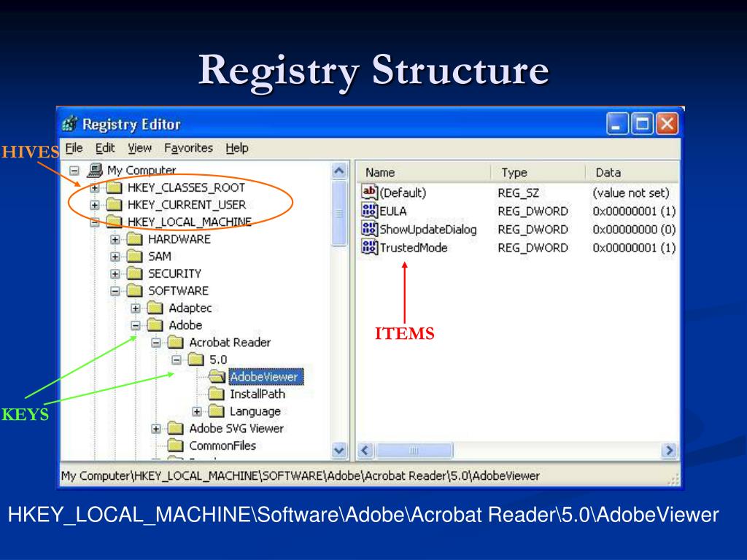
Task: Open the Favorites menu
Action: coord(188,148)
